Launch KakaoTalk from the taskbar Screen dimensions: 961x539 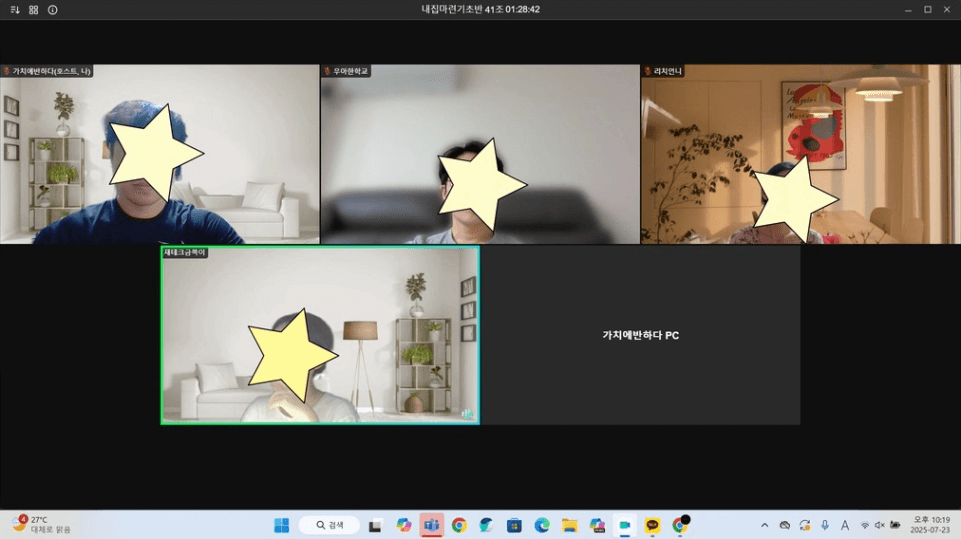point(652,525)
